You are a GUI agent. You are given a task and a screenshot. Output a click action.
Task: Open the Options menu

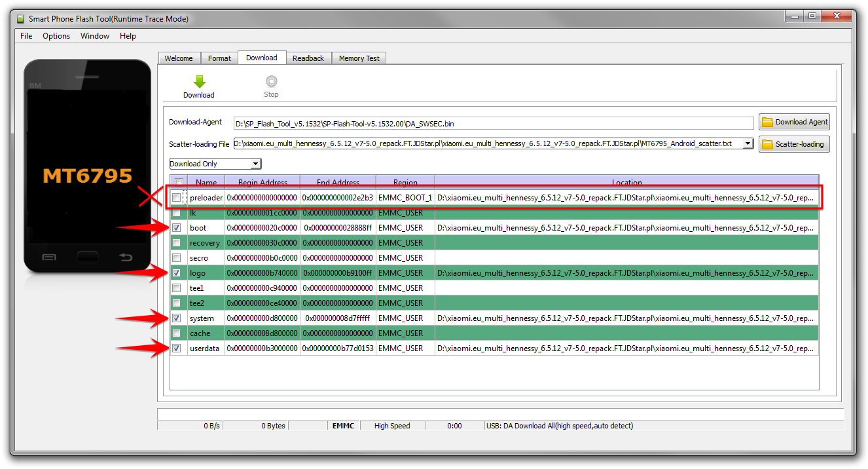[x=56, y=36]
